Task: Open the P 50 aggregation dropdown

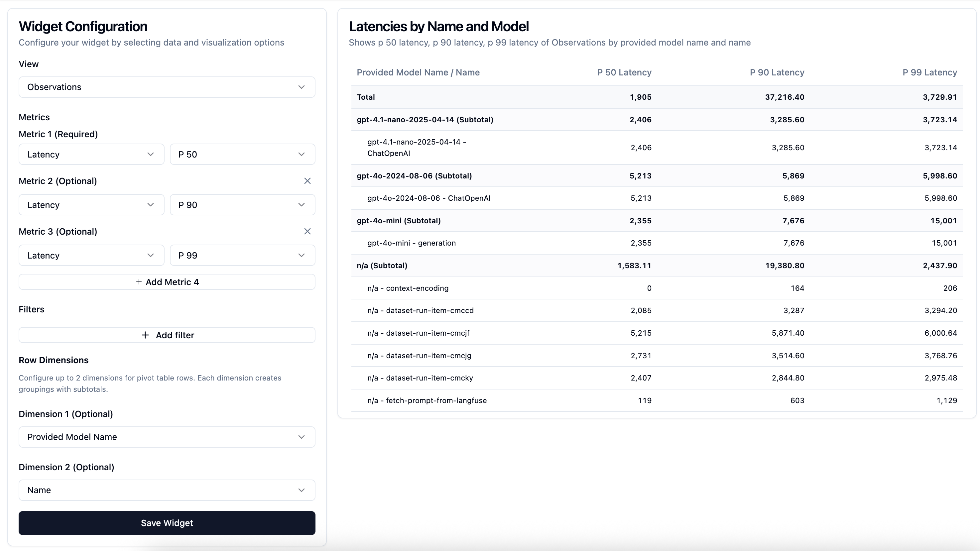Action: tap(242, 154)
